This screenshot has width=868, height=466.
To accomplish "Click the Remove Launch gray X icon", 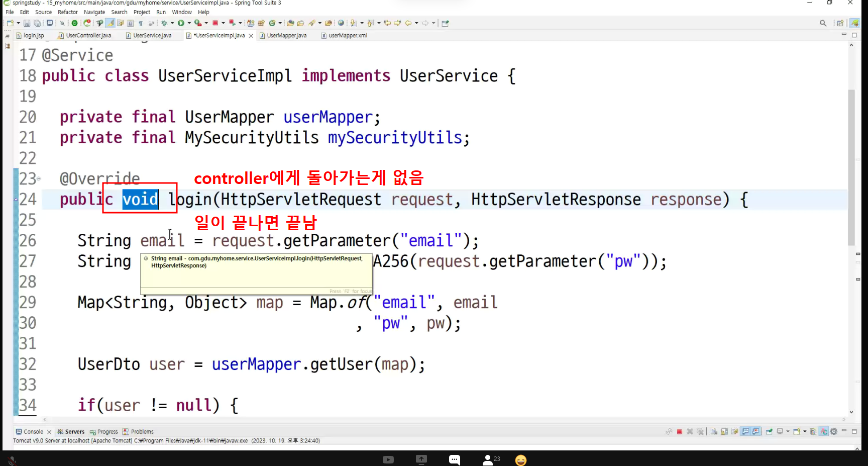I will point(690,431).
